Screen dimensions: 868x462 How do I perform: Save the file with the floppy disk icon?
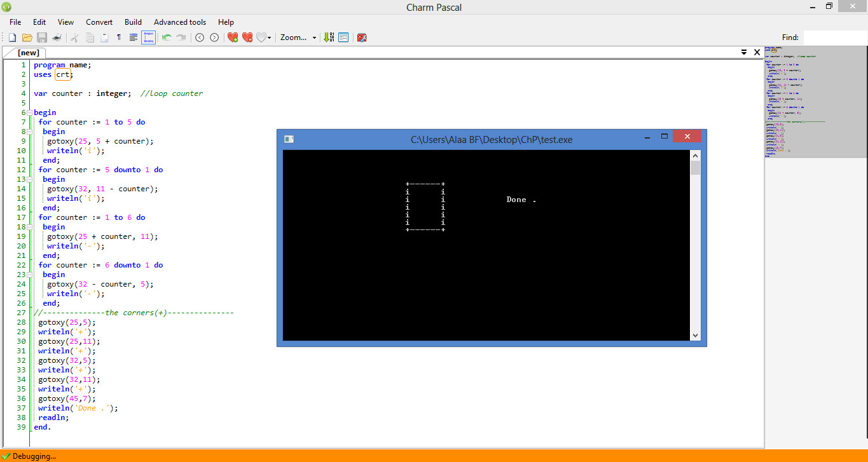click(42, 37)
